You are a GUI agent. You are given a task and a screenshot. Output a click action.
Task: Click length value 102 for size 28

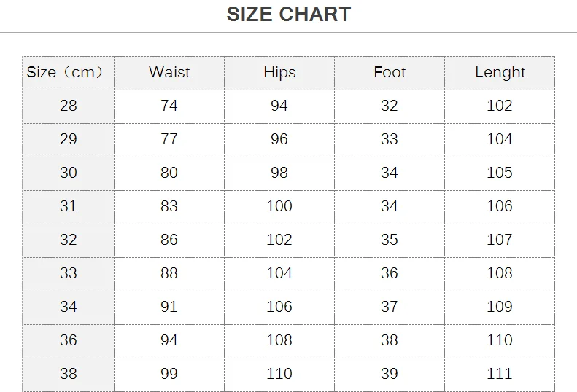(500, 106)
